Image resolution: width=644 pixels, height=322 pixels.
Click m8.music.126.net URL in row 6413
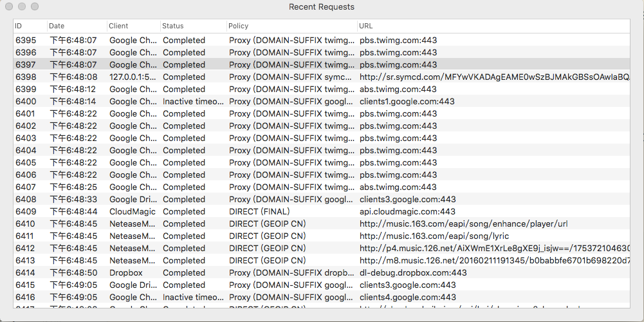[495, 261]
